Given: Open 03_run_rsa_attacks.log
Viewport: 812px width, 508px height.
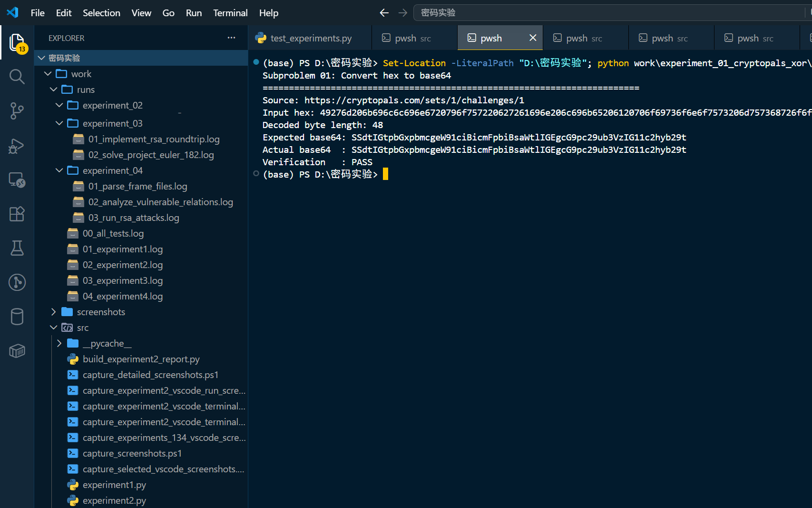Looking at the screenshot, I should (134, 218).
